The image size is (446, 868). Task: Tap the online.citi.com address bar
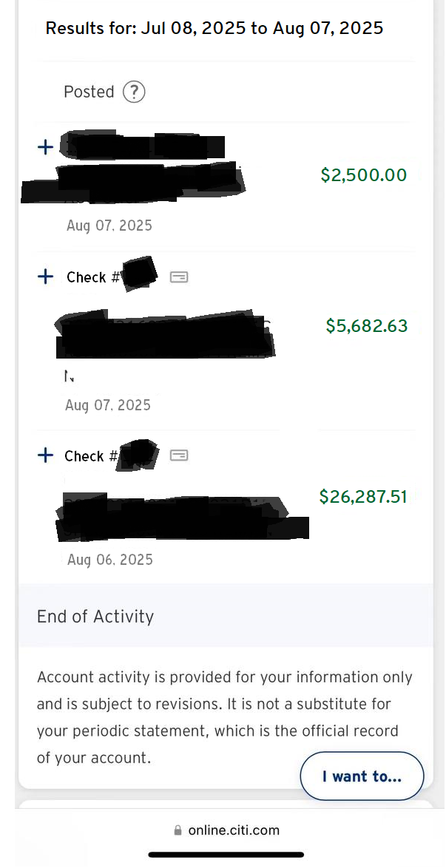point(233,830)
